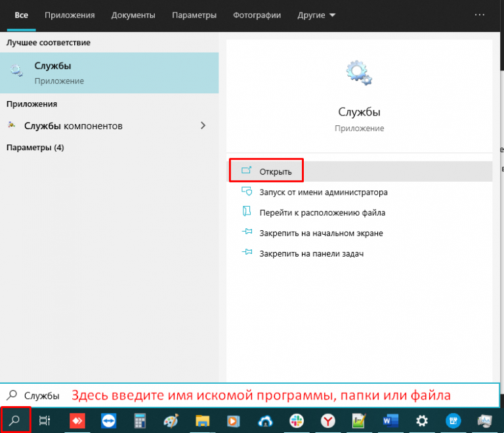Choose Закрепить на панели задач
504x433 pixels.
pos(311,253)
